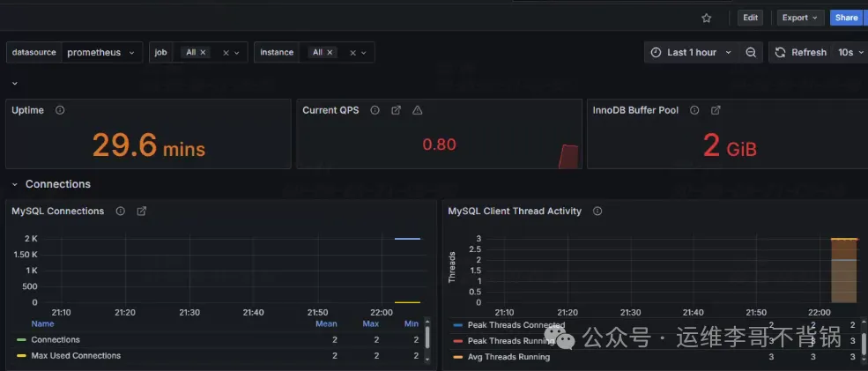Viewport: 868px width, 371px height.
Task: Sort legend by the Mean column header
Action: pyautogui.click(x=326, y=324)
